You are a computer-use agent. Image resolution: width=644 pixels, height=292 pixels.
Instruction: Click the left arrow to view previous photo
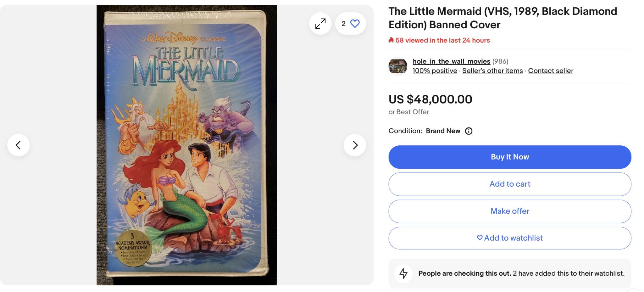point(18,145)
